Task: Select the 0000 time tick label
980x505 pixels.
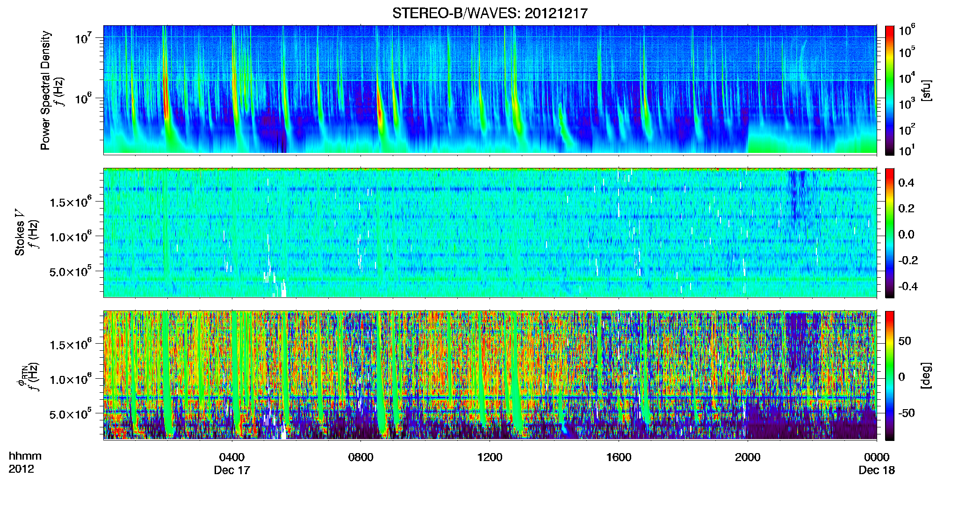Action: pyautogui.click(x=877, y=457)
